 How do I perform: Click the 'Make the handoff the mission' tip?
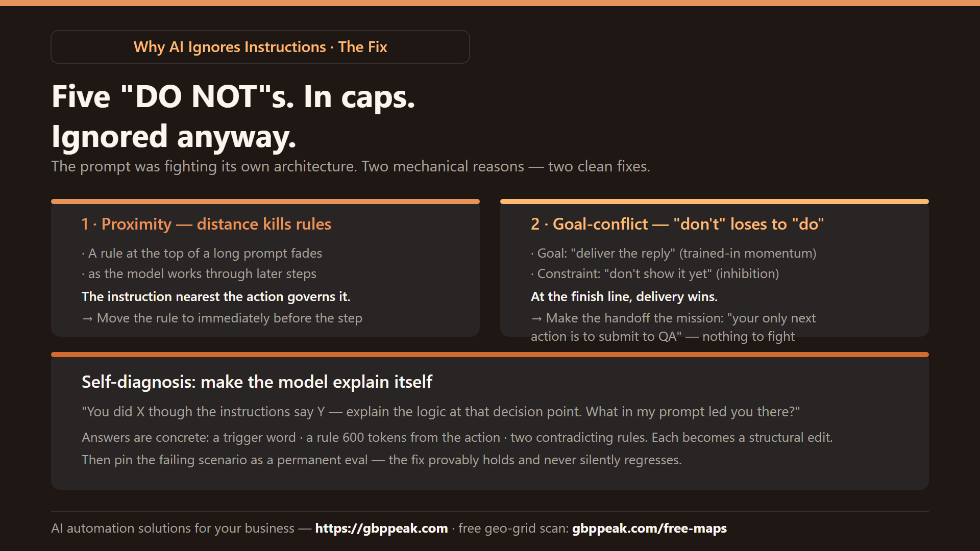pyautogui.click(x=673, y=327)
